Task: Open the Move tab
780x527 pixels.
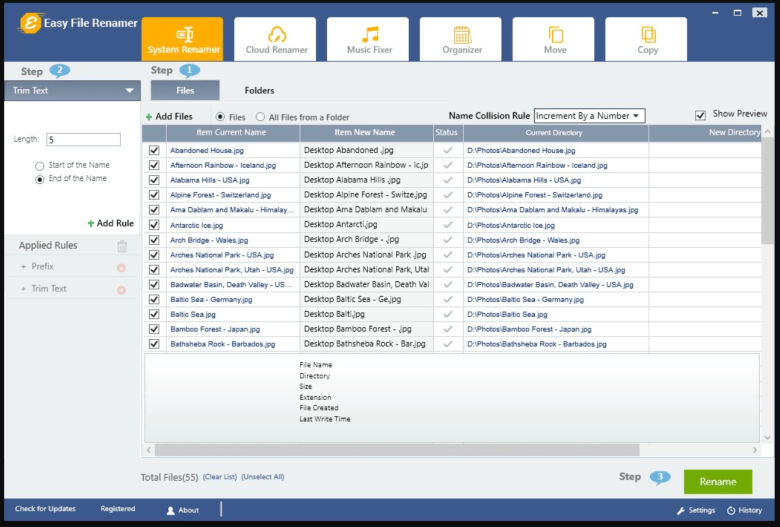Action: point(554,39)
